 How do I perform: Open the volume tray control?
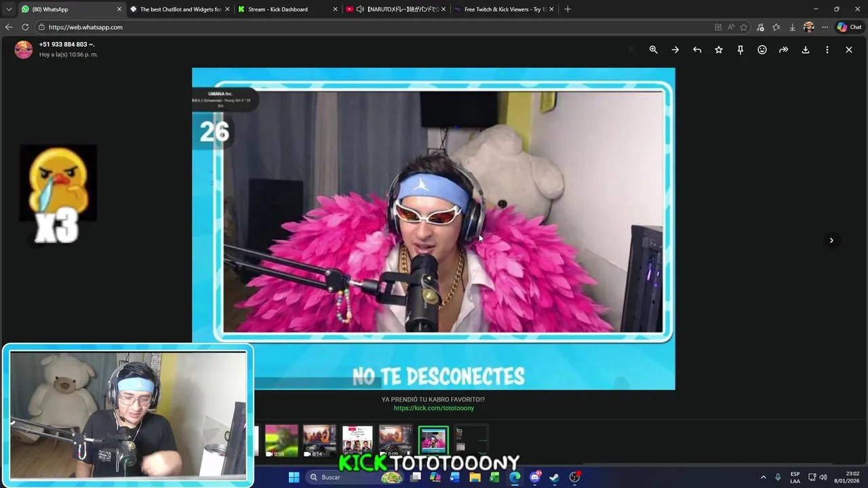pos(823,477)
